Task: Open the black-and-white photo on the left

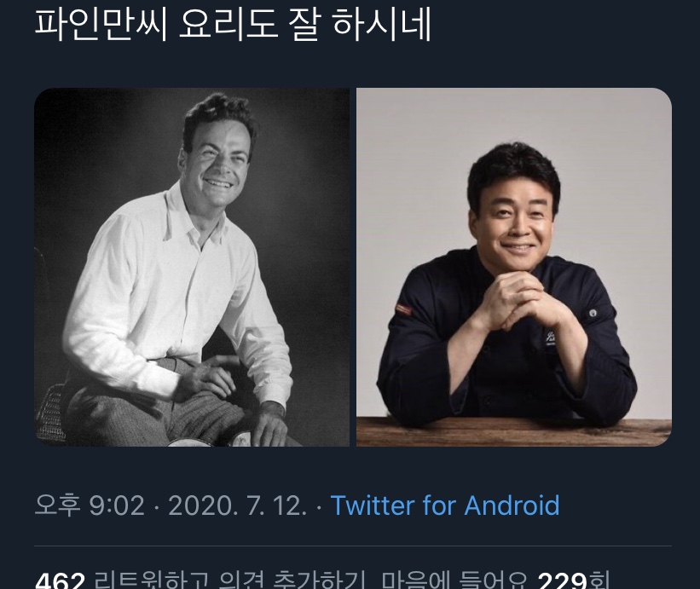Action: click(192, 267)
